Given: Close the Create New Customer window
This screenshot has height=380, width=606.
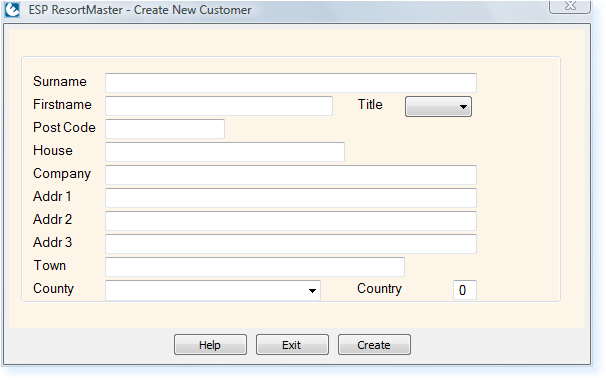Looking at the screenshot, I should point(570,7).
